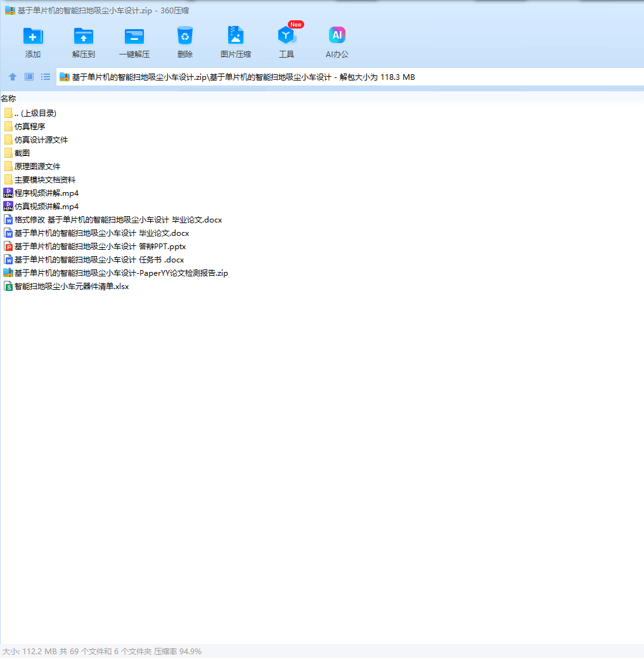Click the 360压缩 app icon in title bar
Viewport: 644px width, 658px height.
pos(10,11)
